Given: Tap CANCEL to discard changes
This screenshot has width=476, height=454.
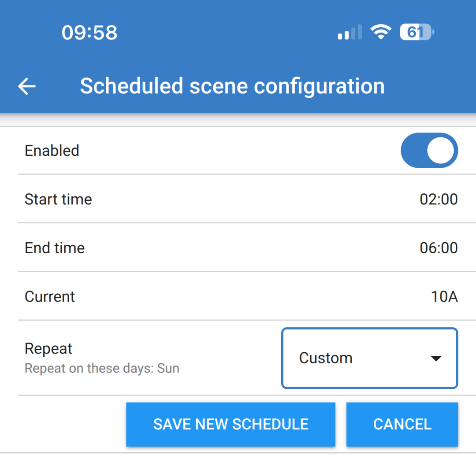Looking at the screenshot, I should click(x=402, y=424).
